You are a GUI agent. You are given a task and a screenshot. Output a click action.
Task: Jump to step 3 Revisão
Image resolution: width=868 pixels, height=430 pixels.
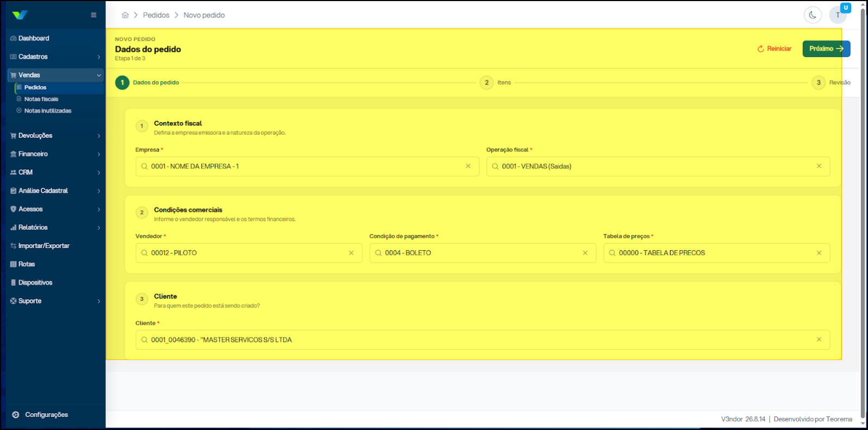(x=831, y=83)
